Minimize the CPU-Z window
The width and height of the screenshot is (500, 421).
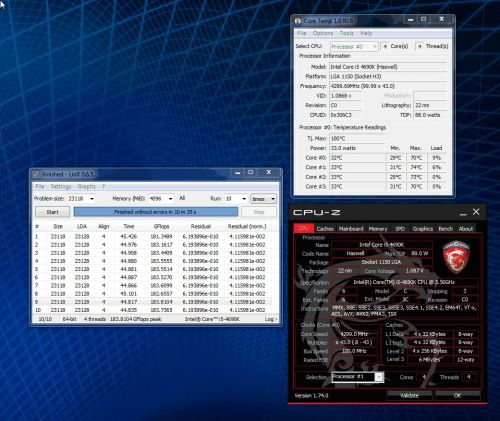[463, 213]
